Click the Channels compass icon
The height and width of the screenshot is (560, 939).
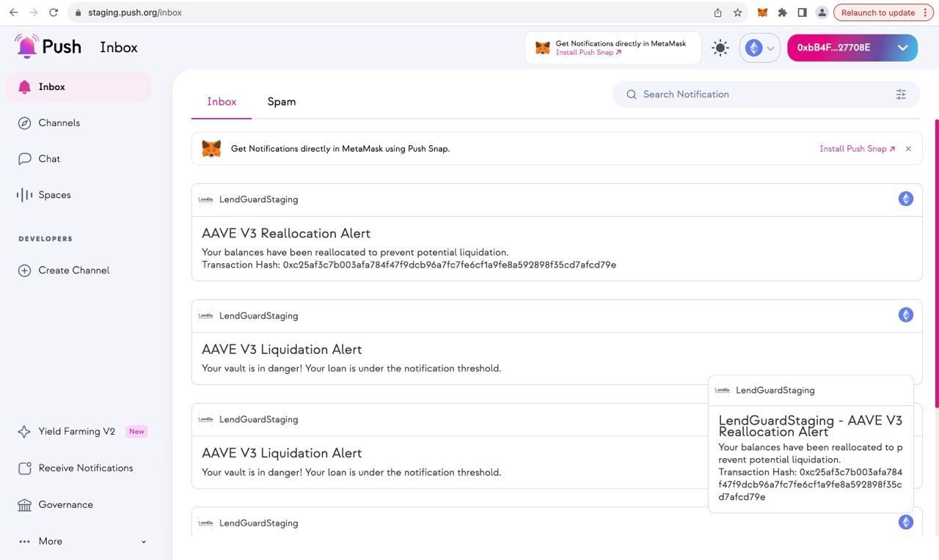[25, 123]
